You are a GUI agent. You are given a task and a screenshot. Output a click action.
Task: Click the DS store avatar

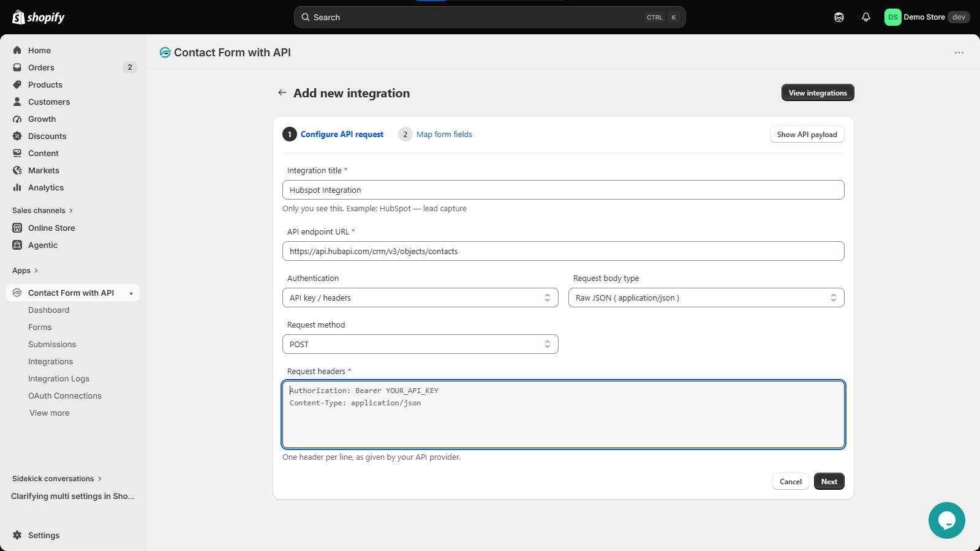[x=893, y=17]
